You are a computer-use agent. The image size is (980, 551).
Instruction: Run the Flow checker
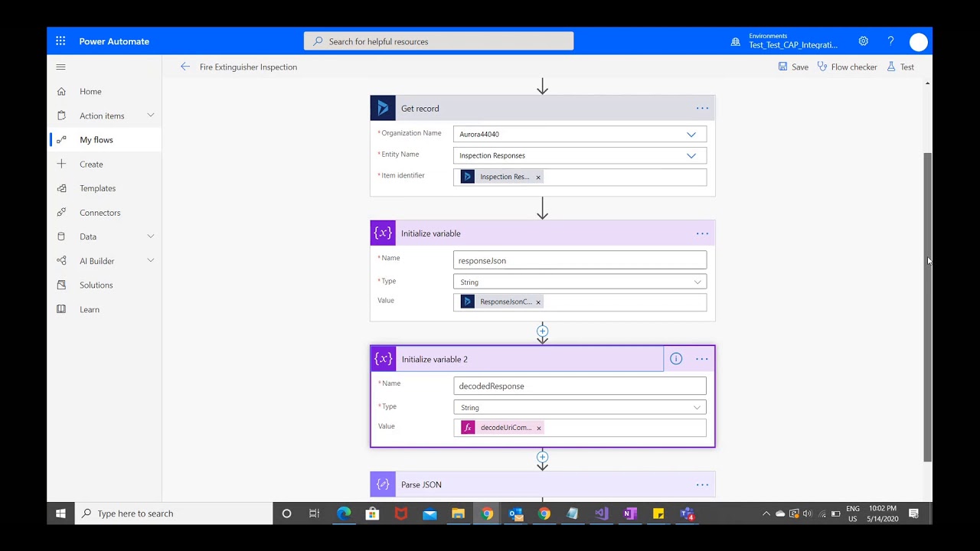click(848, 67)
